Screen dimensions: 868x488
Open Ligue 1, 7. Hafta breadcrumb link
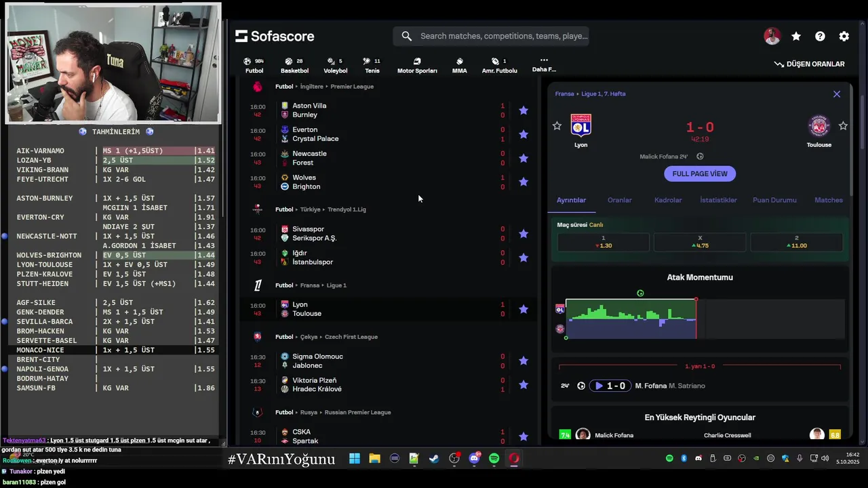[x=604, y=94]
